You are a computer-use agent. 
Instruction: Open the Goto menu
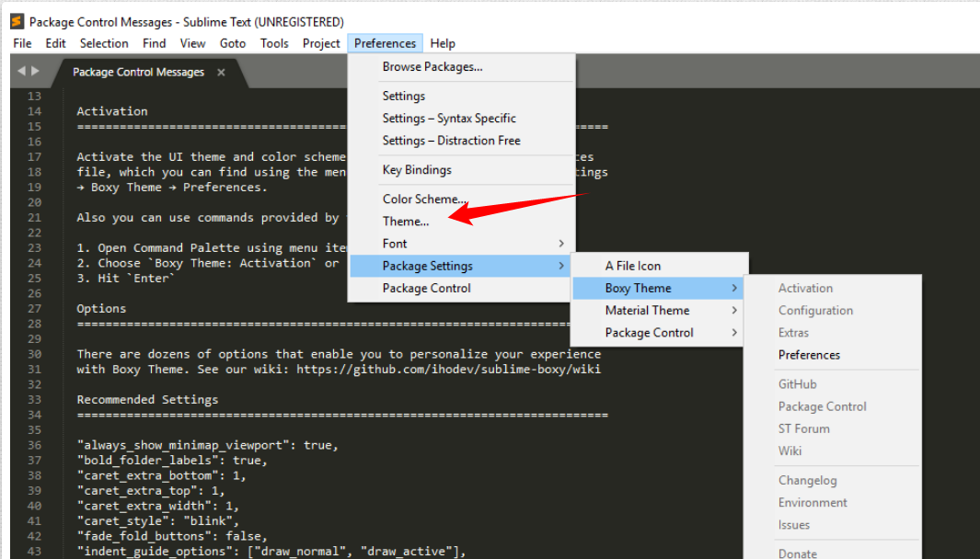click(x=233, y=43)
